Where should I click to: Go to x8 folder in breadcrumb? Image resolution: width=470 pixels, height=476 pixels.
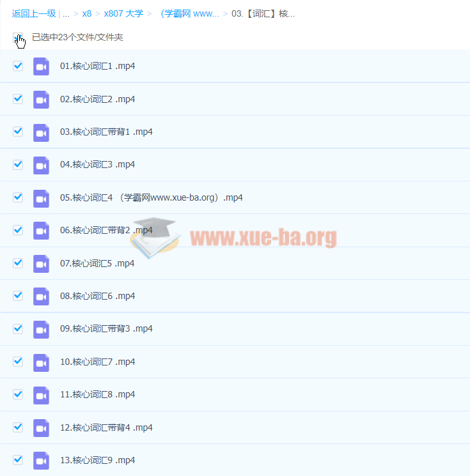pyautogui.click(x=87, y=13)
